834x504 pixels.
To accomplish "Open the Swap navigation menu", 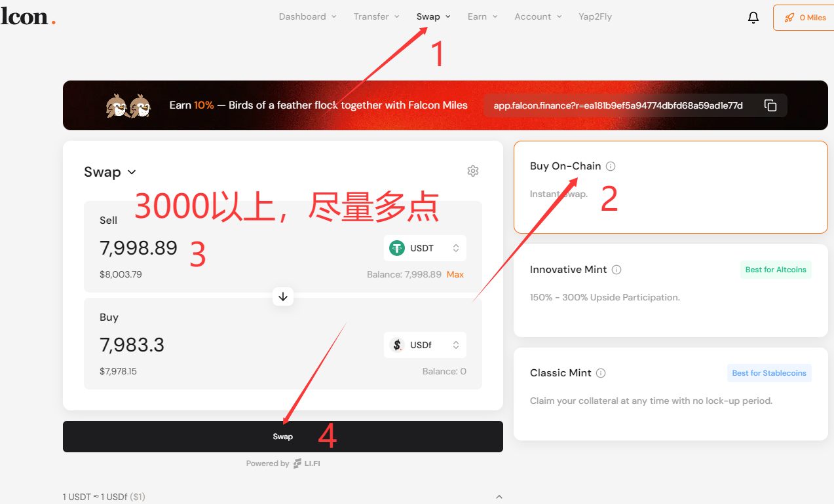I will tap(434, 17).
